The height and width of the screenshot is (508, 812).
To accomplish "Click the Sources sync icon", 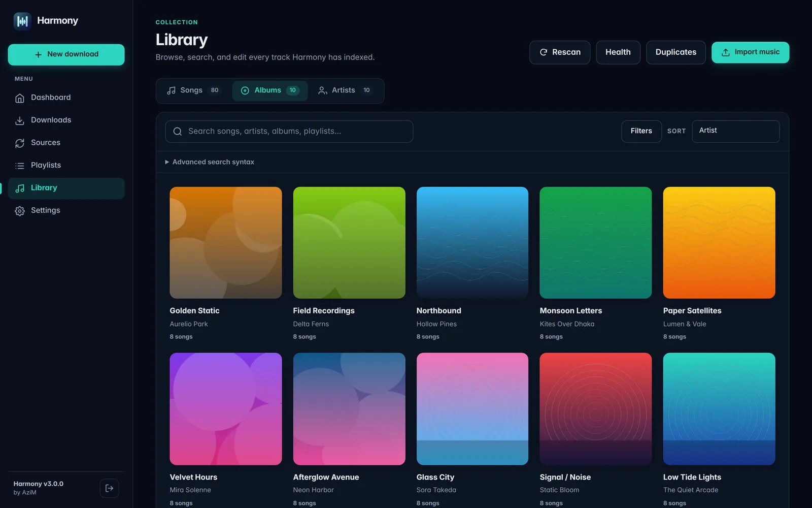I will coord(20,143).
